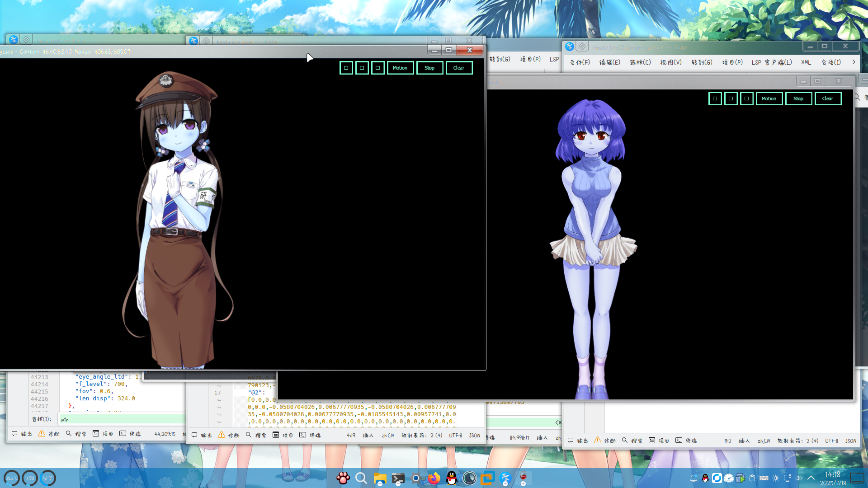Expand menu overflow chevron in right Kate window
The height and width of the screenshot is (488, 868).
[x=854, y=62]
